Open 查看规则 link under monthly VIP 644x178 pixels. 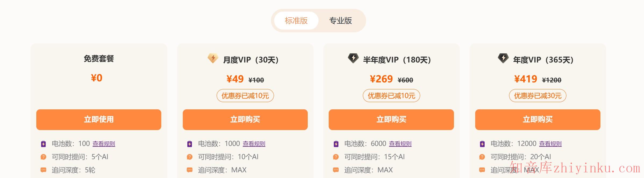pos(254,144)
